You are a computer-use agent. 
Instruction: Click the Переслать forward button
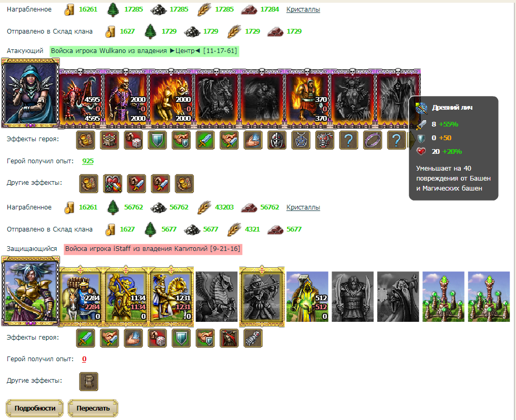click(x=93, y=408)
